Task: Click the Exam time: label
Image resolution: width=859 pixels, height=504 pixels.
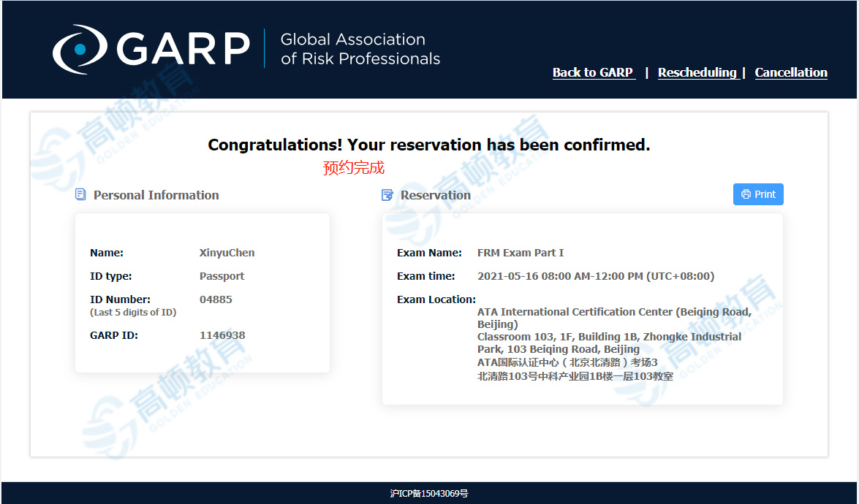Action: tap(426, 276)
